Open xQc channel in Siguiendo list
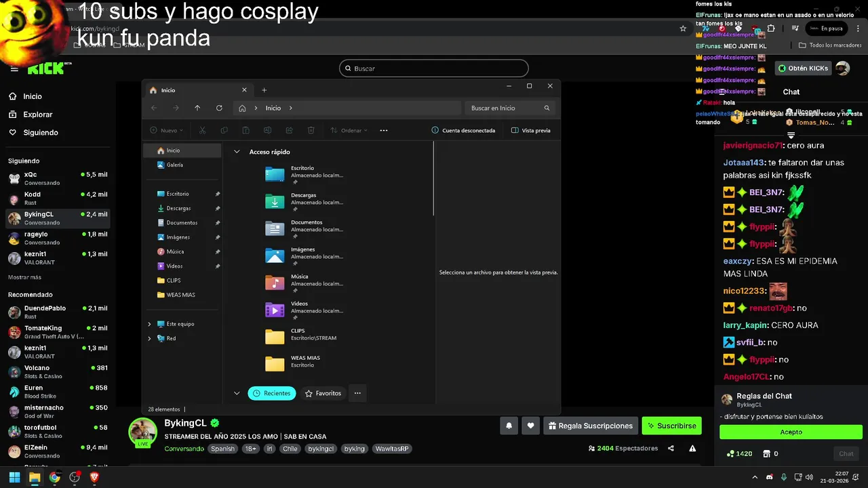This screenshot has height=488, width=868. pyautogui.click(x=57, y=178)
